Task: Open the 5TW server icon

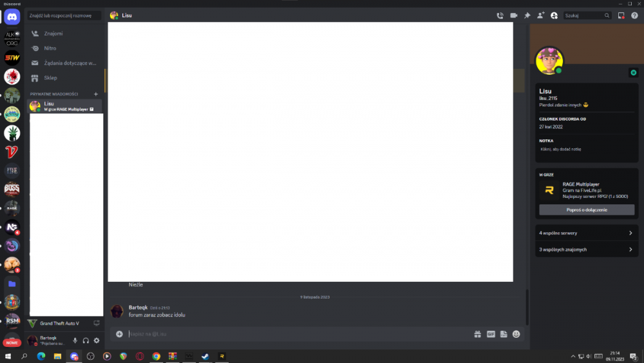Action: [x=12, y=57]
